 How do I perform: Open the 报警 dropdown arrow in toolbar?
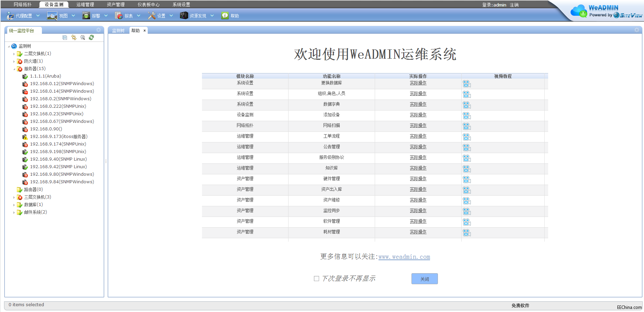(106, 15)
